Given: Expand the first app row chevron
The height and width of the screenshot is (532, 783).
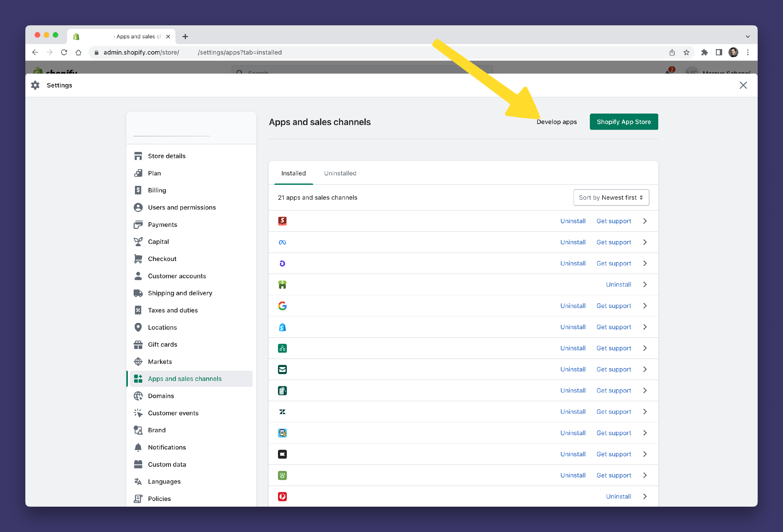Looking at the screenshot, I should (645, 221).
